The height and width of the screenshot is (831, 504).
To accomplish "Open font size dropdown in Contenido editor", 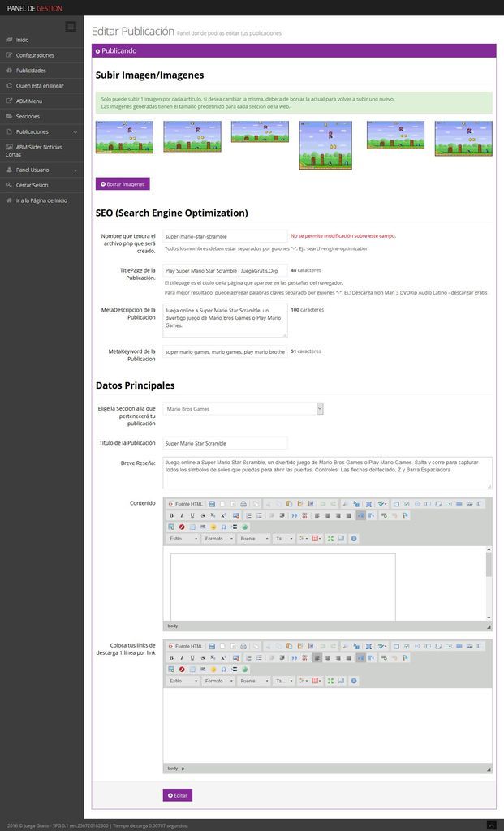I will [x=283, y=539].
